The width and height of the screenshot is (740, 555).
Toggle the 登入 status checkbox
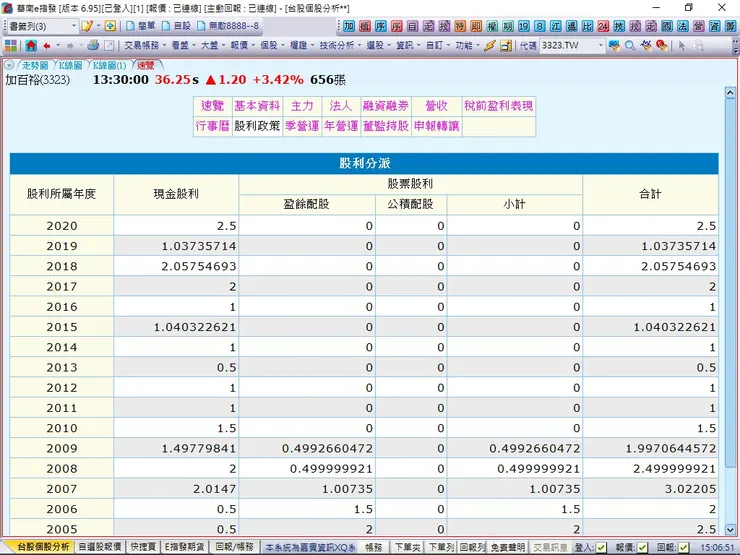(x=601, y=547)
